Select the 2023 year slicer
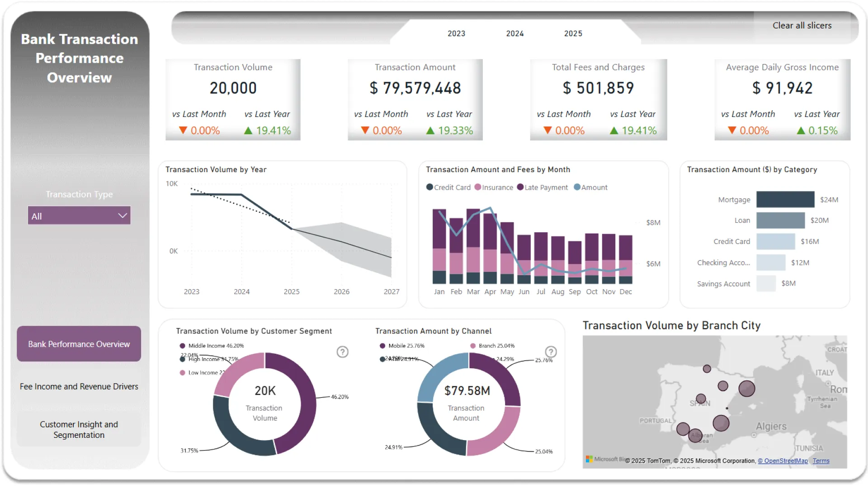The height and width of the screenshot is (488, 868). pyautogui.click(x=456, y=33)
